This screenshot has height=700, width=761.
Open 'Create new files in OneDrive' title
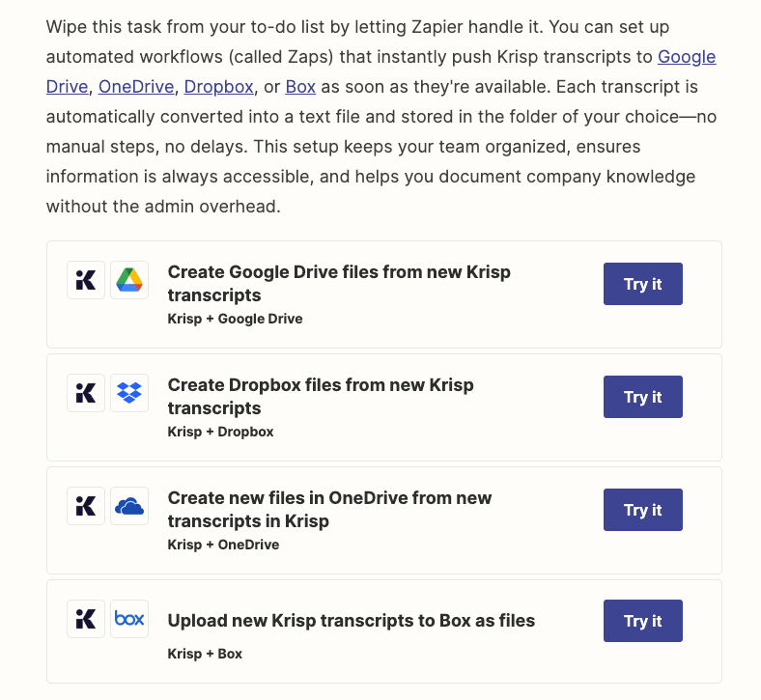click(329, 510)
